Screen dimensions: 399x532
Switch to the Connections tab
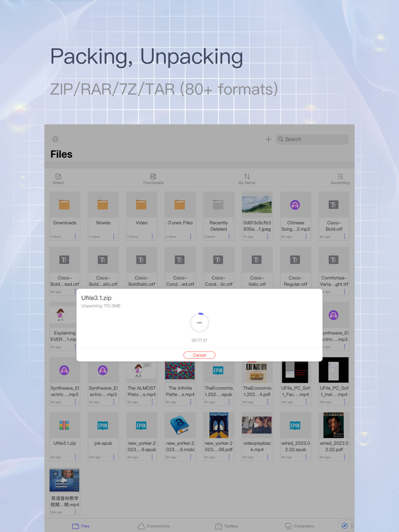click(x=153, y=526)
